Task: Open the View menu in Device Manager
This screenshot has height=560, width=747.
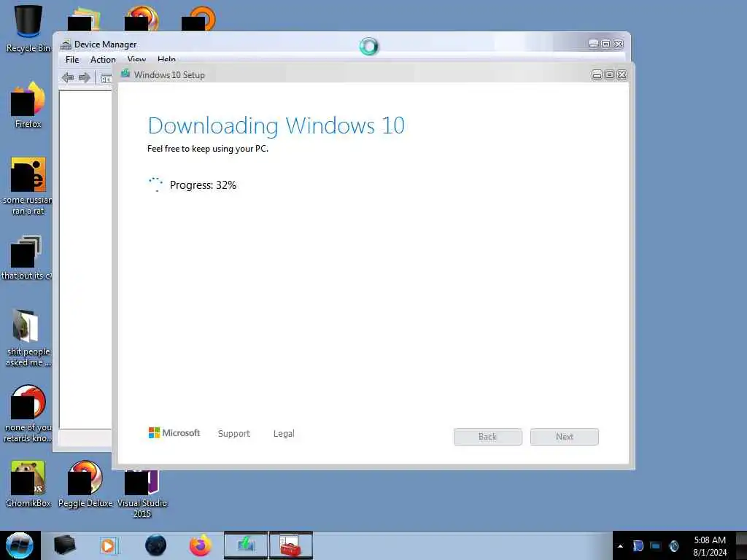Action: pyautogui.click(x=136, y=59)
